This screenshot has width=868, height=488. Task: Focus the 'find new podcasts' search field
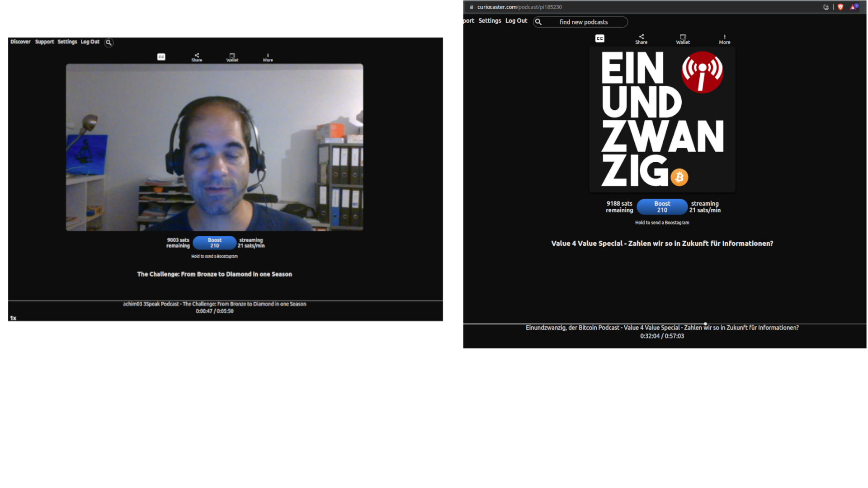click(x=580, y=22)
